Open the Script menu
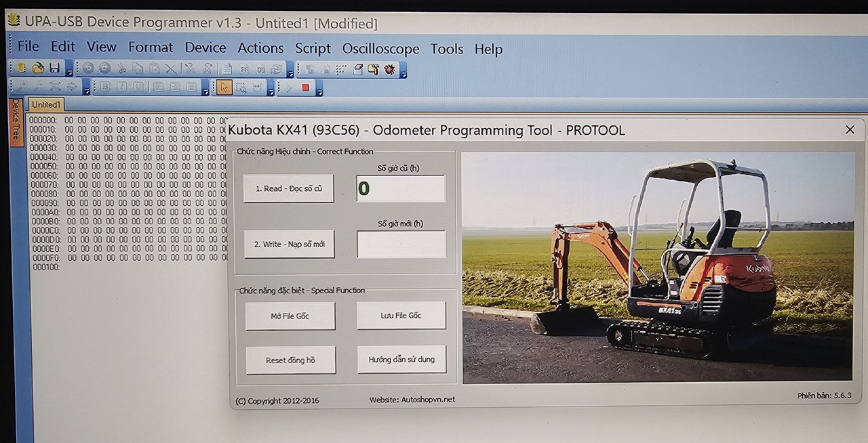 pos(313,49)
